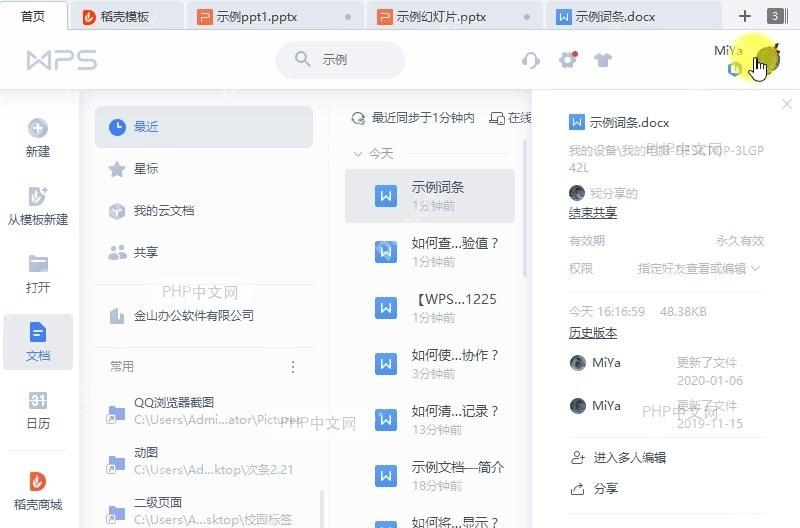
Task: Click the magnifier search icon
Action: [x=302, y=59]
